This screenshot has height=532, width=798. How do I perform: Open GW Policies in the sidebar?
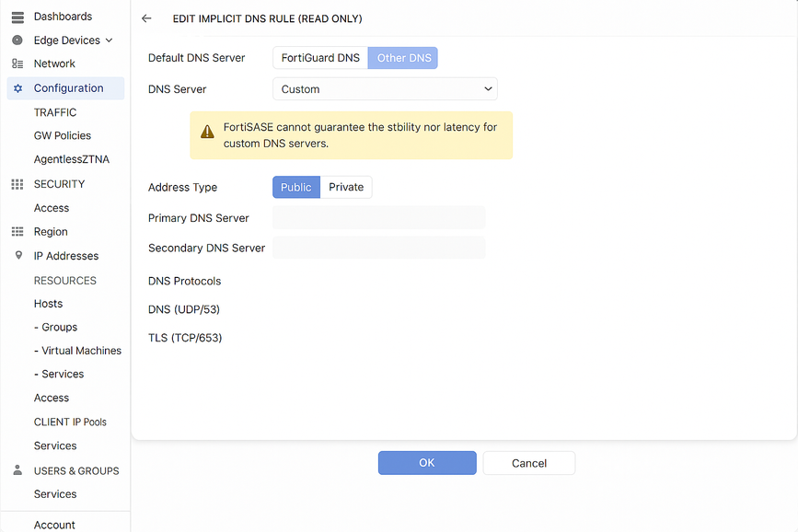[x=63, y=135]
